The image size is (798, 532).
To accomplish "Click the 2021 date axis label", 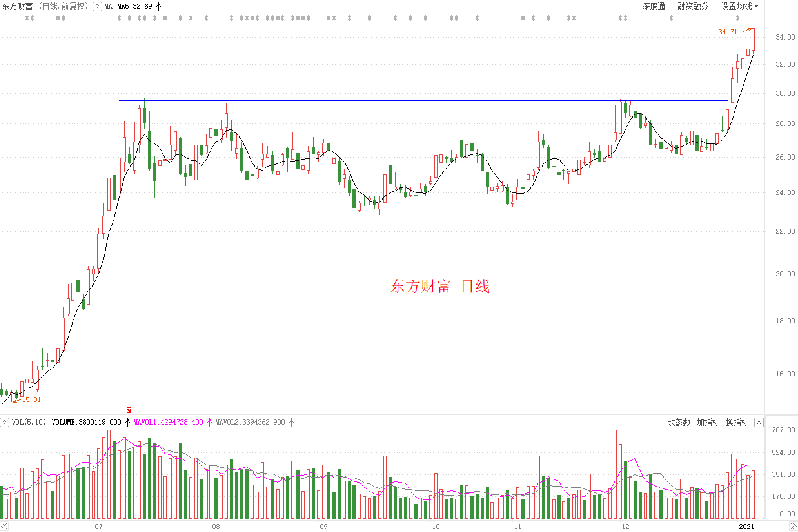I will point(746,527).
